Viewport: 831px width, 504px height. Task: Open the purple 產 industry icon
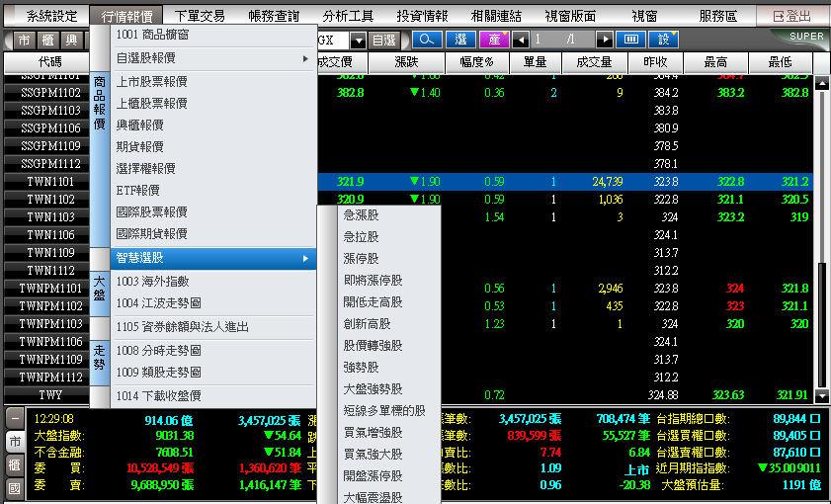pos(494,40)
